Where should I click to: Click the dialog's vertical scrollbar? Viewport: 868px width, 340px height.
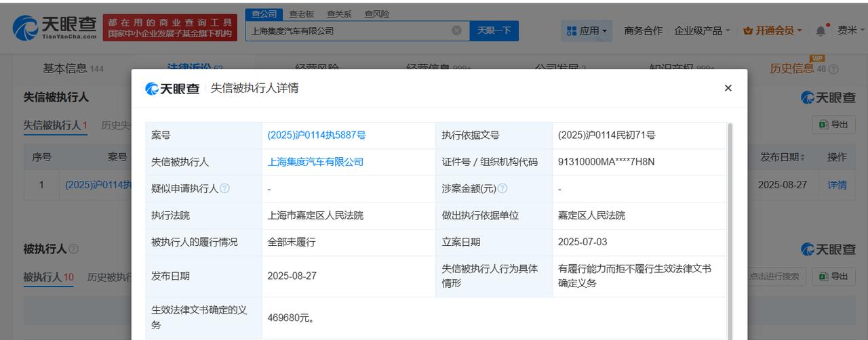[x=730, y=230]
